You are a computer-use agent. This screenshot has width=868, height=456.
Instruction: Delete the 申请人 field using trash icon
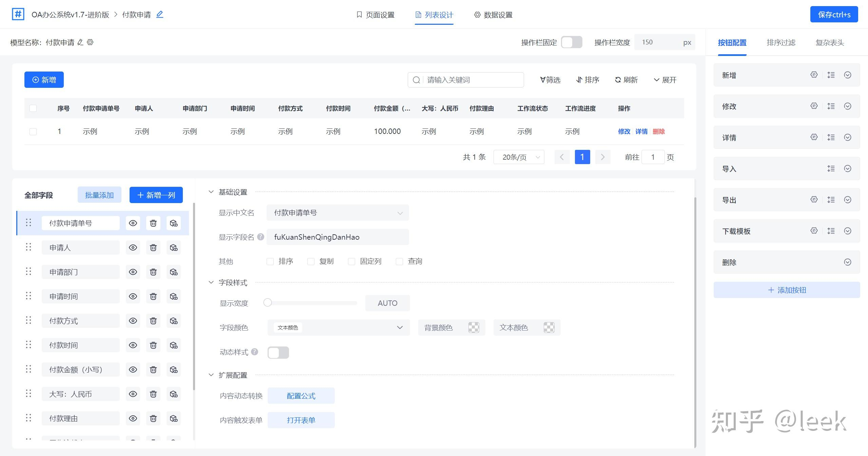[x=153, y=247]
